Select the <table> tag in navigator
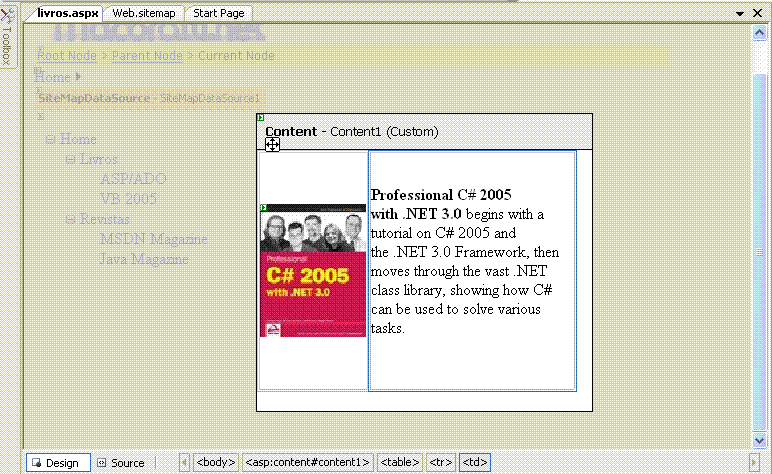The height and width of the screenshot is (474, 772). tap(400, 462)
